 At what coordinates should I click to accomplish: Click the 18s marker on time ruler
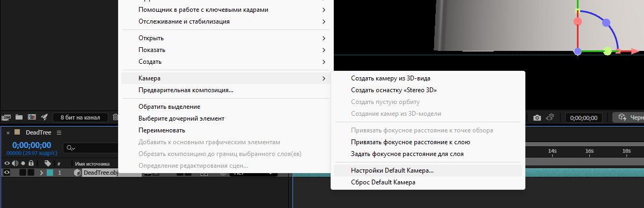pyautogui.click(x=626, y=152)
